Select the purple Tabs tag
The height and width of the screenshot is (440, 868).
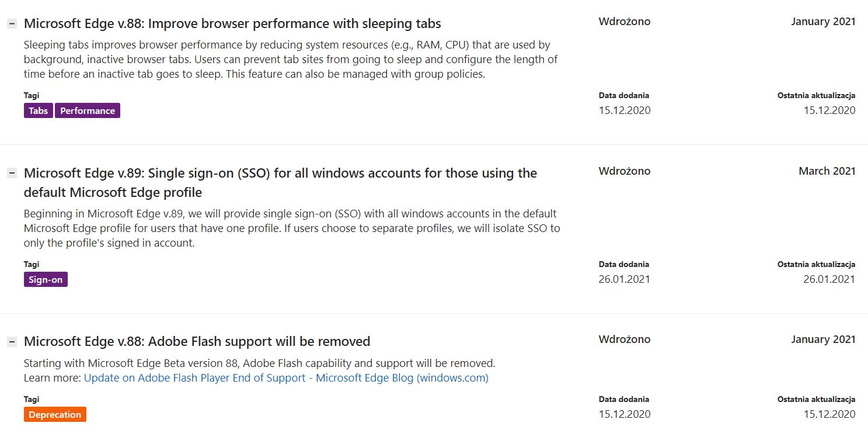pos(39,110)
